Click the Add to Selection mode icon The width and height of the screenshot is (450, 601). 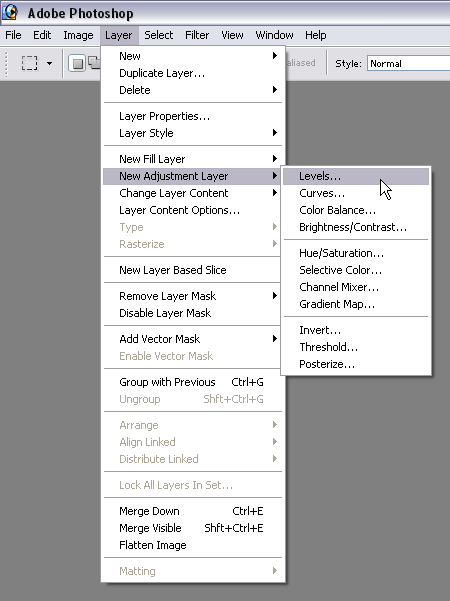tap(94, 63)
